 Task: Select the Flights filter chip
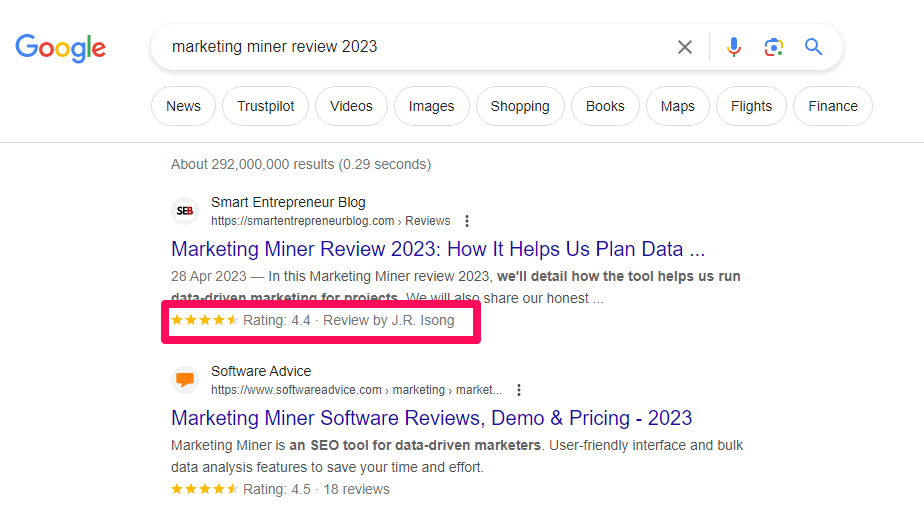(751, 106)
